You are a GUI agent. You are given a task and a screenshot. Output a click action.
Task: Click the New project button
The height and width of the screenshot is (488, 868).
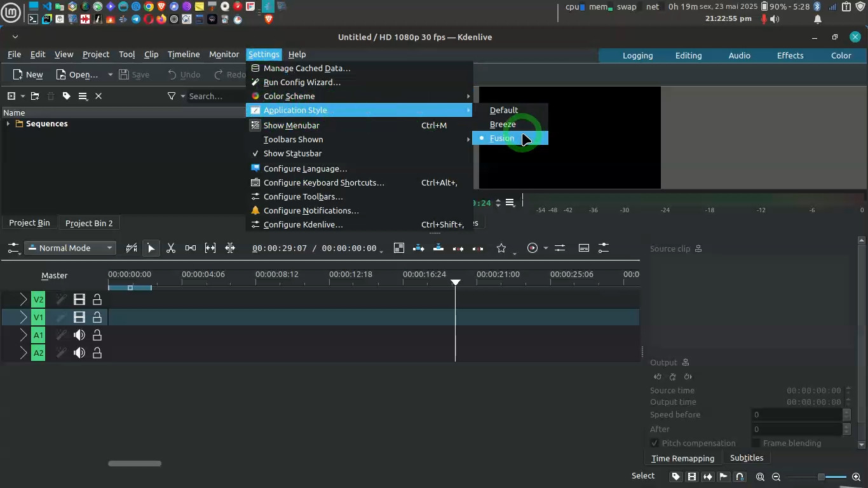pos(28,74)
